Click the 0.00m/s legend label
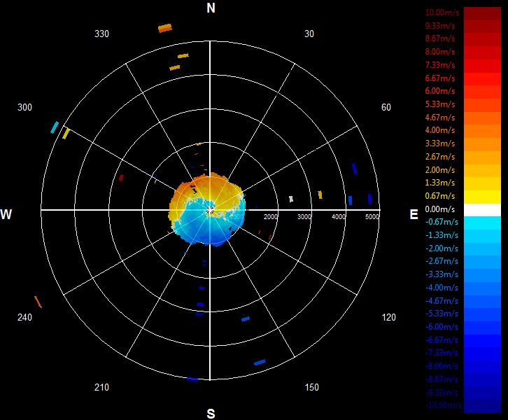 pos(440,209)
